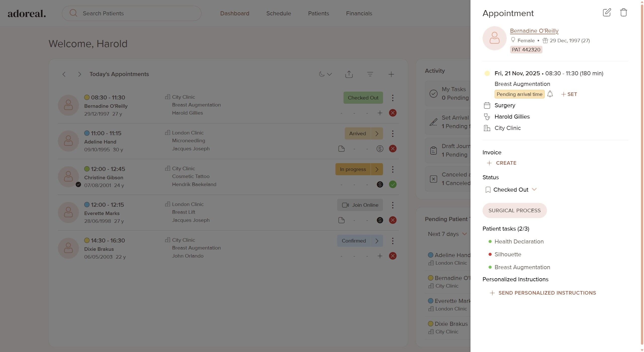
Task: Click the export appointments share icon
Action: click(349, 74)
